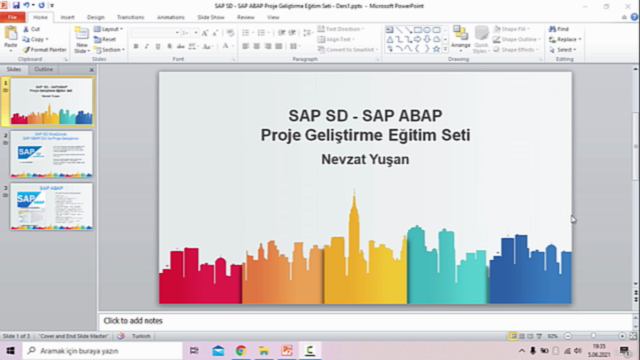Open Quick Styles gallery

[x=482, y=39]
